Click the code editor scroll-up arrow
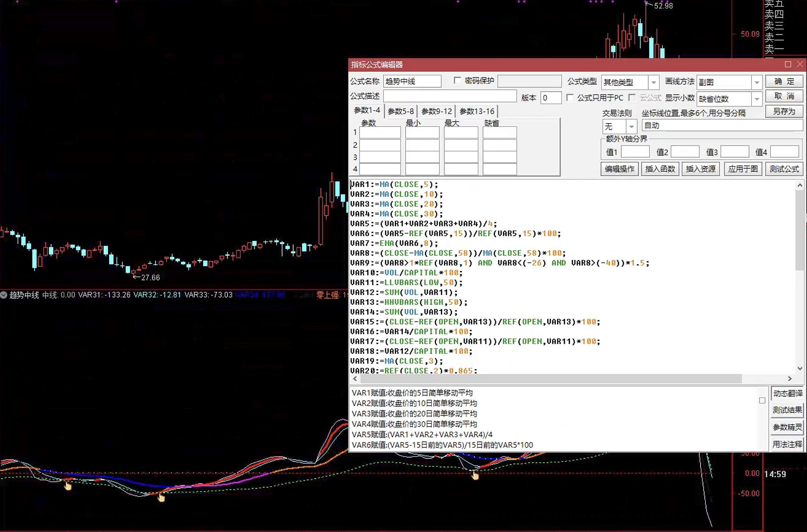The width and height of the screenshot is (807, 532). click(x=800, y=186)
